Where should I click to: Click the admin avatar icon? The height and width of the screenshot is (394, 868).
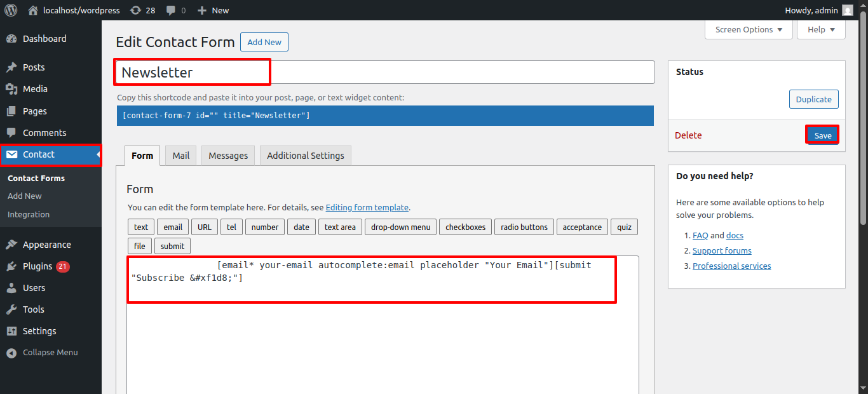click(x=848, y=10)
